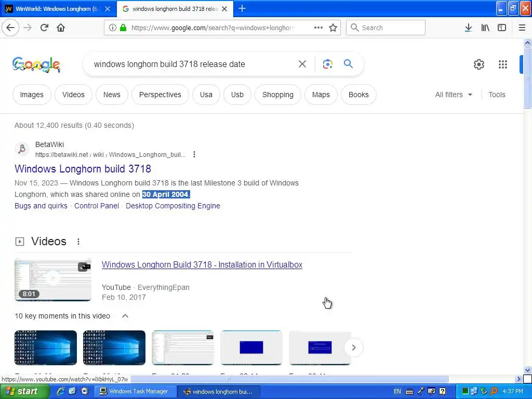Click the vertical scrollbar up arrow
Screen dimensions: 532x399
tap(527, 43)
